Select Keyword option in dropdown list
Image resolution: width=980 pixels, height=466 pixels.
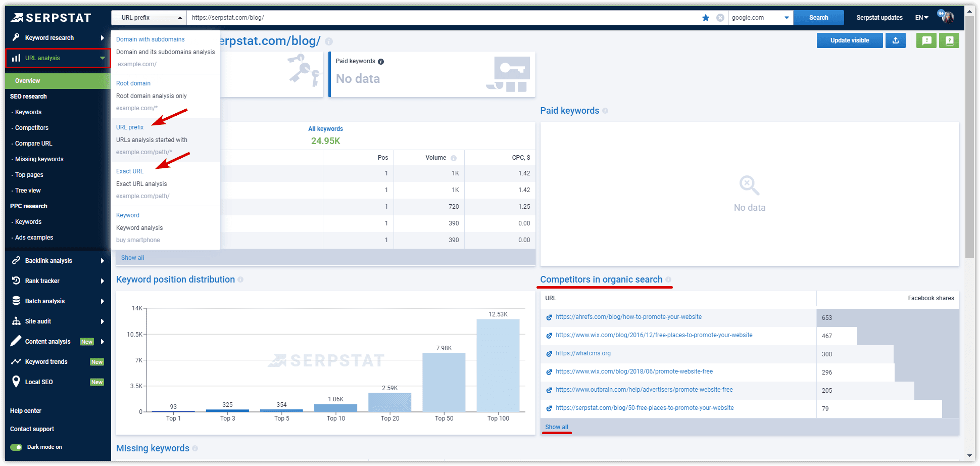tap(166, 228)
